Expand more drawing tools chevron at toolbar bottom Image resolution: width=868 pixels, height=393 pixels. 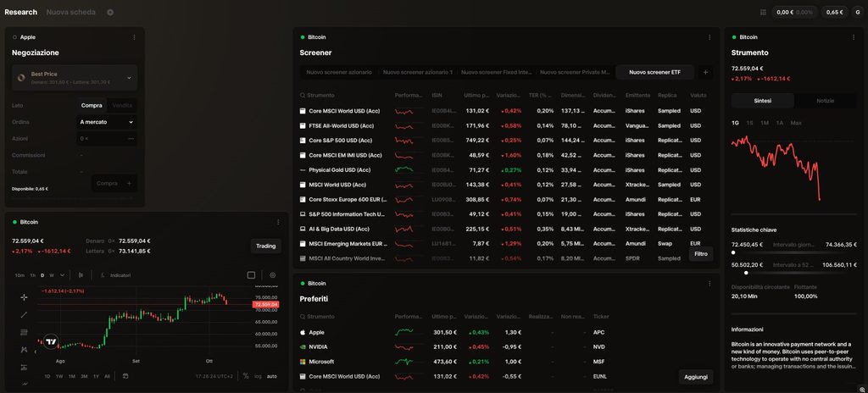pos(24,383)
